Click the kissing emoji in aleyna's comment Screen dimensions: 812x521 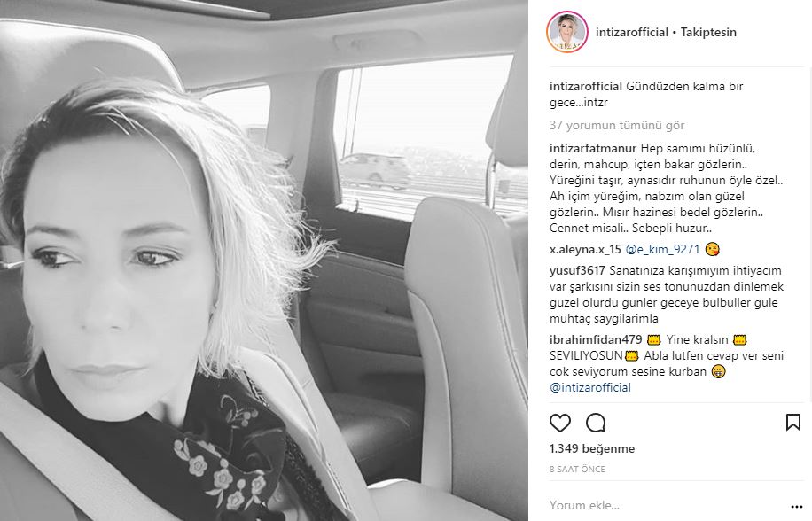click(x=712, y=249)
